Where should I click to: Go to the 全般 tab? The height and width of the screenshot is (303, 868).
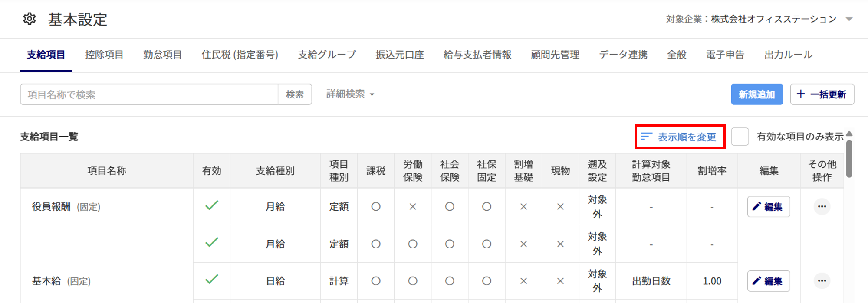(x=677, y=55)
